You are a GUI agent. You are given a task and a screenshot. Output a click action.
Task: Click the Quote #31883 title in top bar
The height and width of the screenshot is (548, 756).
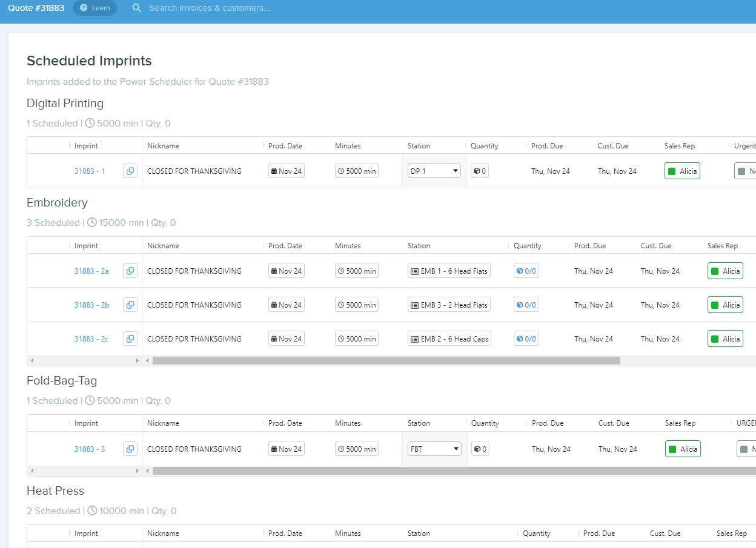click(x=36, y=8)
